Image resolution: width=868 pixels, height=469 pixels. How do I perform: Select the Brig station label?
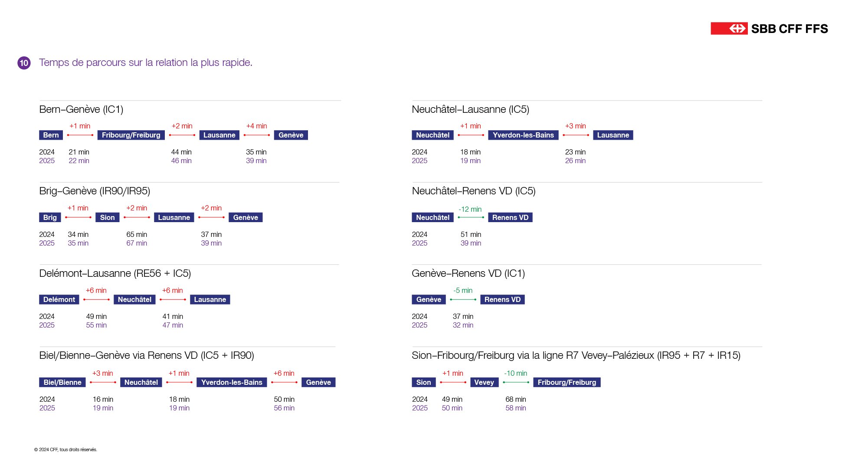(50, 217)
